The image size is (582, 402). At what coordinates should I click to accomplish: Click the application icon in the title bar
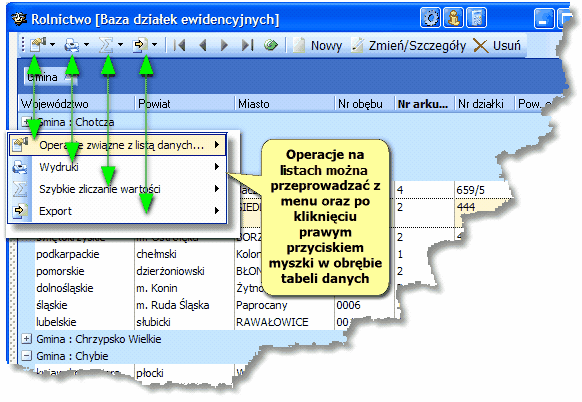click(19, 19)
